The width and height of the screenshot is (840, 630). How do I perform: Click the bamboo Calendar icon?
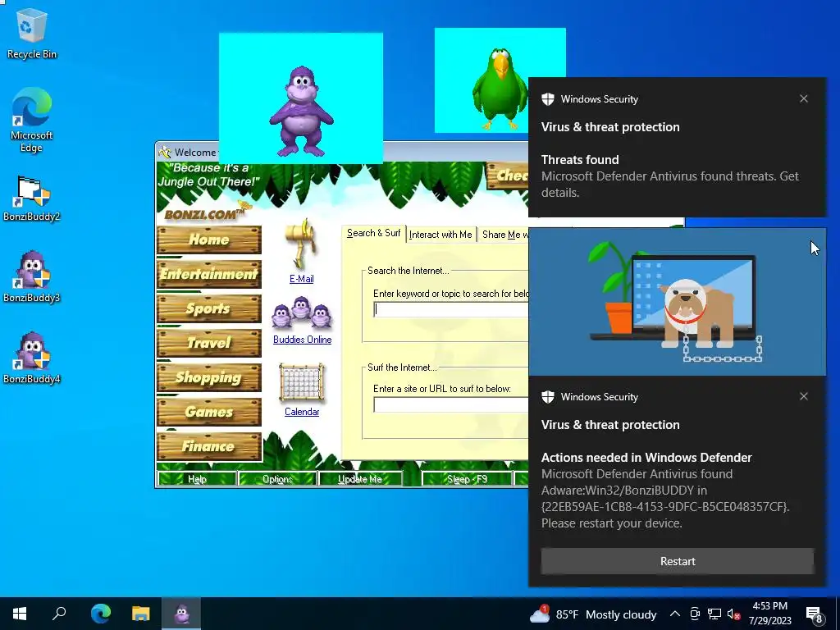click(302, 382)
